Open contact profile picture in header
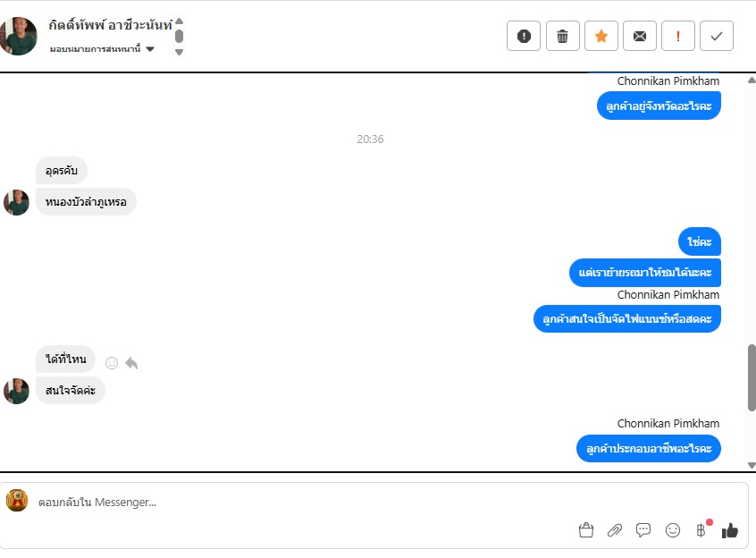Image resolution: width=756 pixels, height=558 pixels. click(x=19, y=36)
